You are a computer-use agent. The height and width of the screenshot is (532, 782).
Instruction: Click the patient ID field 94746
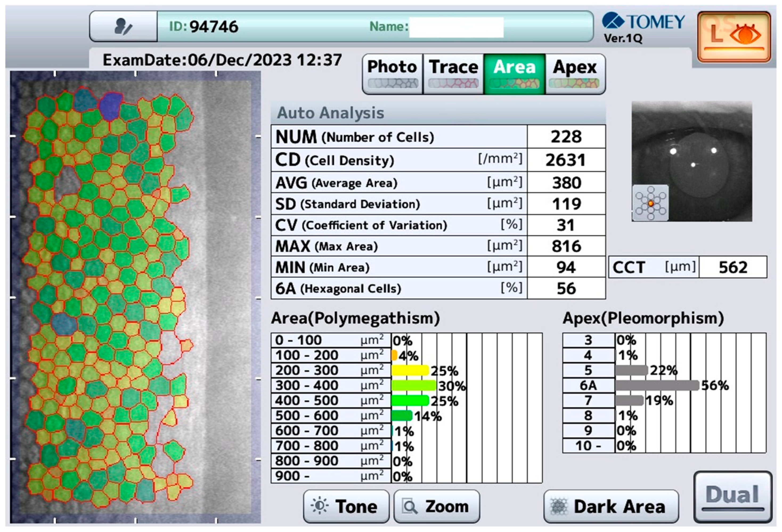click(214, 27)
